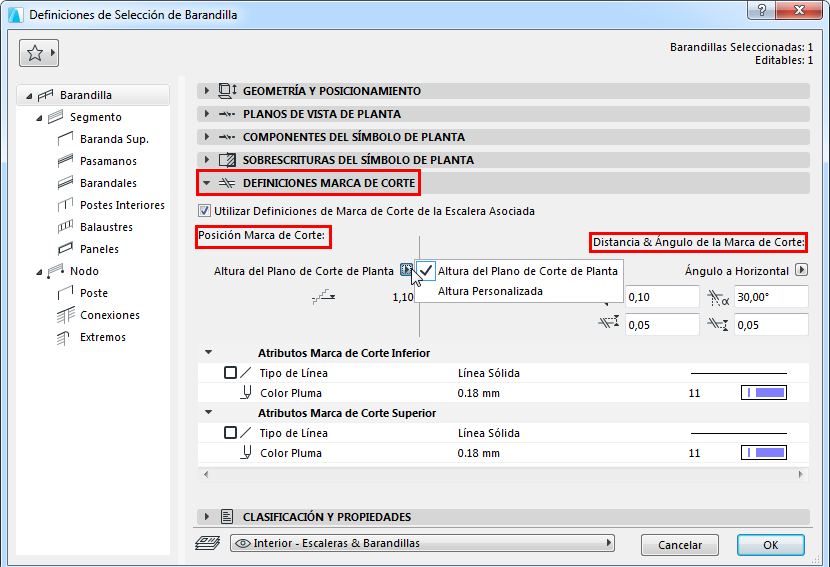The width and height of the screenshot is (830, 567).
Task: Select Barandilla in the tree
Action: tap(93, 95)
